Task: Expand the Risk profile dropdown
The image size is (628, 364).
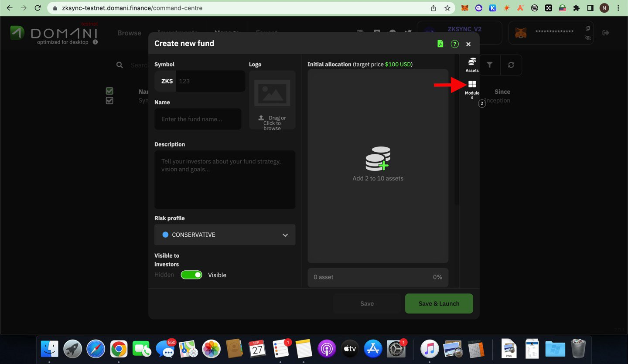Action: (x=225, y=235)
